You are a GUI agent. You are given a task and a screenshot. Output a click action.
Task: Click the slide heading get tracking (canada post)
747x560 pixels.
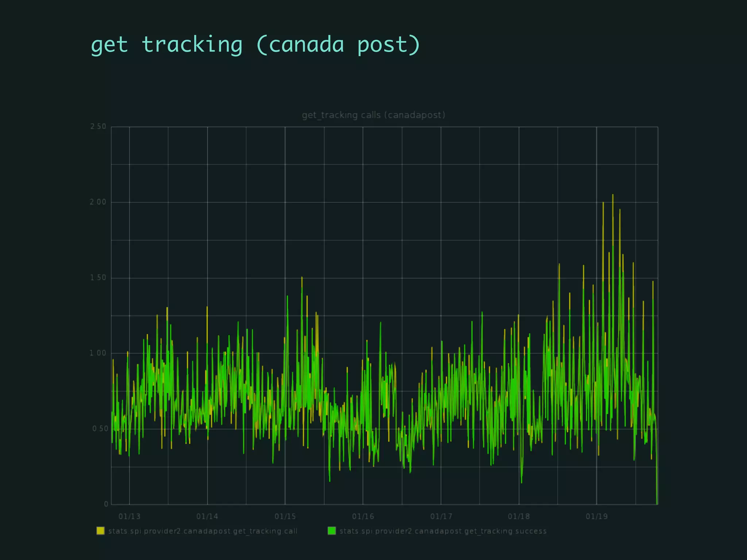point(256,45)
